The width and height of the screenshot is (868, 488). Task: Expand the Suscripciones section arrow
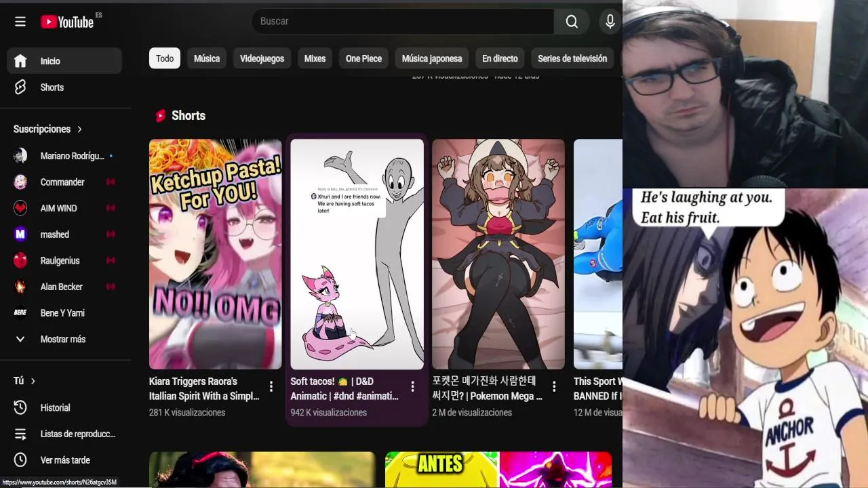[79, 129]
